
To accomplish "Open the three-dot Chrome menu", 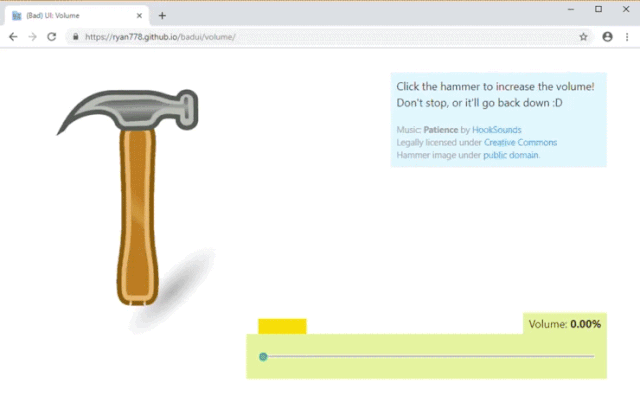I will (x=627, y=37).
